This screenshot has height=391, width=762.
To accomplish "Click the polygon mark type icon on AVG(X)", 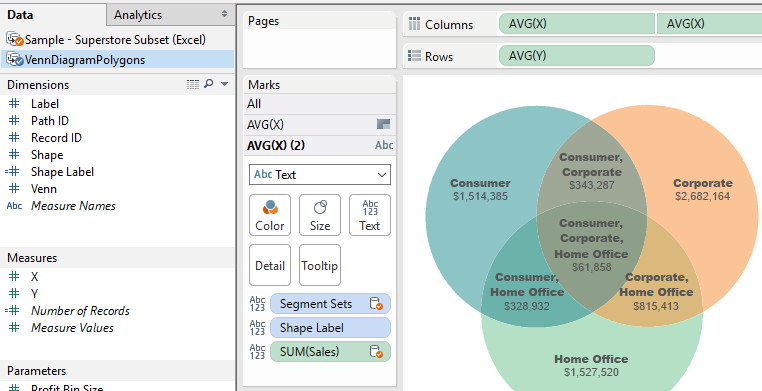I will (383, 124).
